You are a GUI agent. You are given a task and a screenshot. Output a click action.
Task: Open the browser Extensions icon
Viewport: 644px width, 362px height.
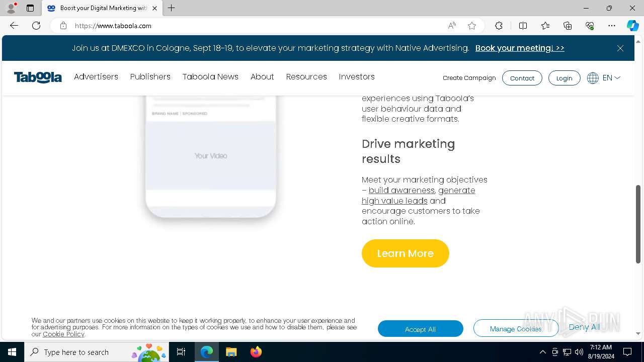coord(499,26)
